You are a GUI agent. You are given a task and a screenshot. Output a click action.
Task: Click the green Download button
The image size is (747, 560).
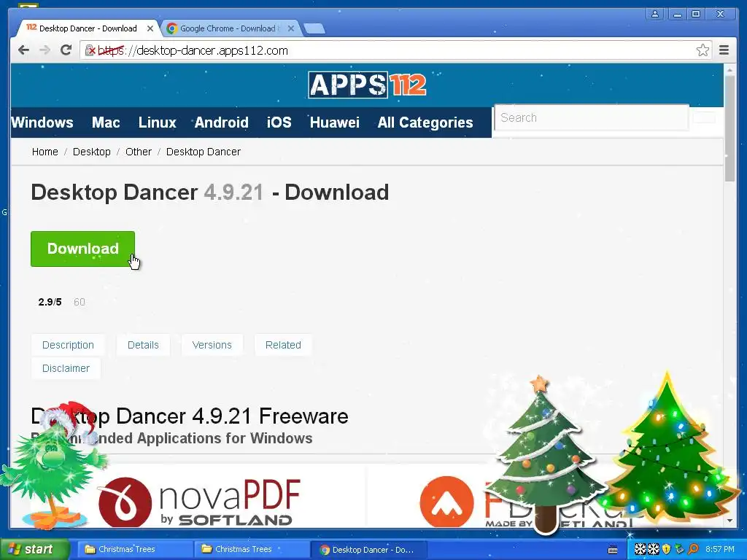tap(83, 249)
